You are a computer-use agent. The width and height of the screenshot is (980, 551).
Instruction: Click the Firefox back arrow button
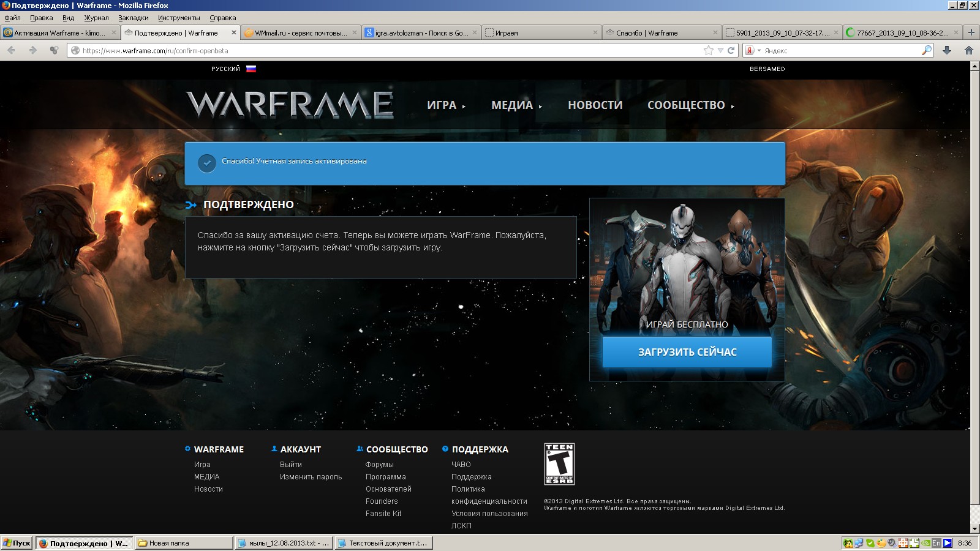pyautogui.click(x=12, y=50)
